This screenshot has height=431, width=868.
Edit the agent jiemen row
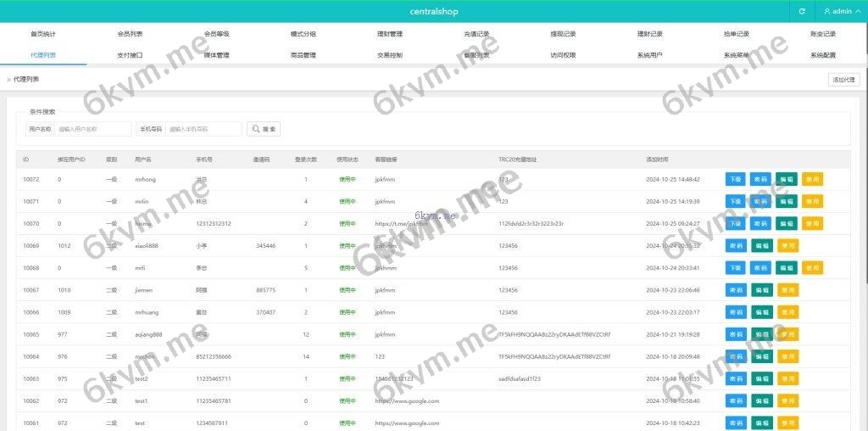click(x=762, y=289)
